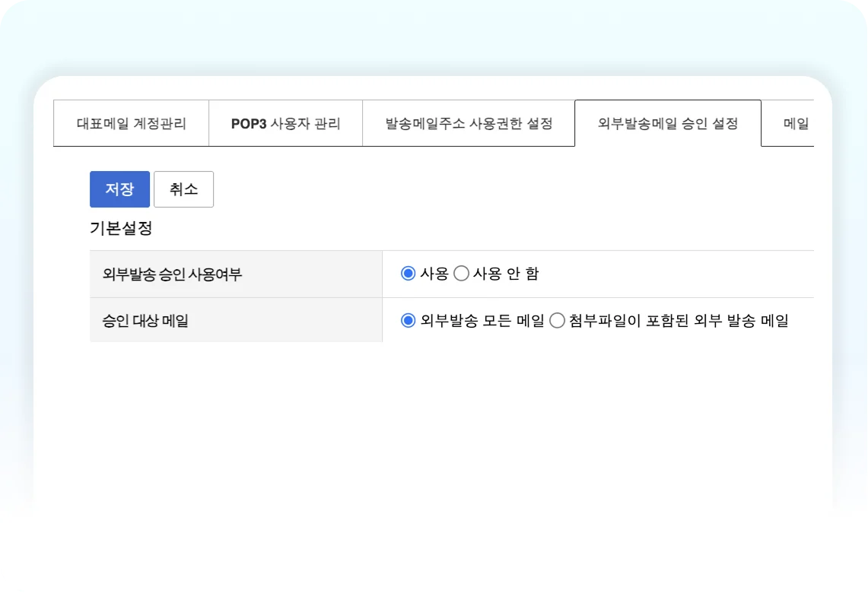Open the 발송메일주소 사용권한 설정 tab
Image resolution: width=868 pixels, height=593 pixels.
tap(469, 123)
